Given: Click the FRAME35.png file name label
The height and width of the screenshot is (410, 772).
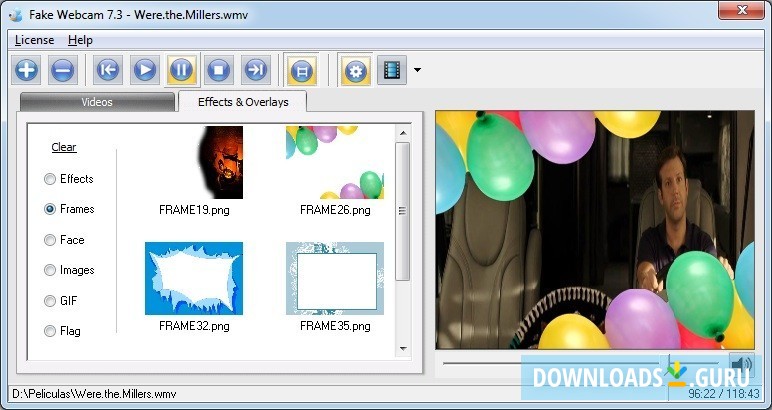Looking at the screenshot, I should click(335, 326).
